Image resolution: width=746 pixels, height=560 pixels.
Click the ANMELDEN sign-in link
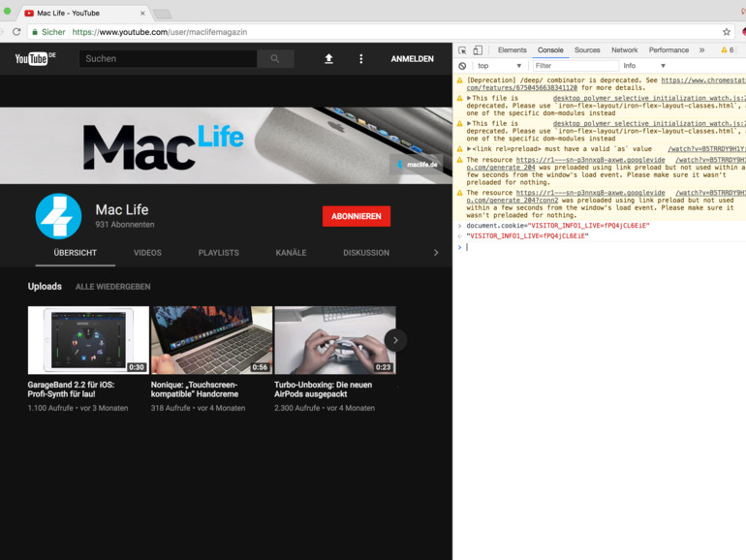tap(412, 59)
